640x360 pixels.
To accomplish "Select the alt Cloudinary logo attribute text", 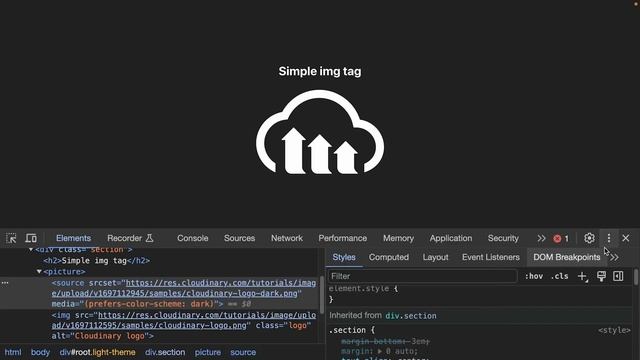I will [100, 336].
